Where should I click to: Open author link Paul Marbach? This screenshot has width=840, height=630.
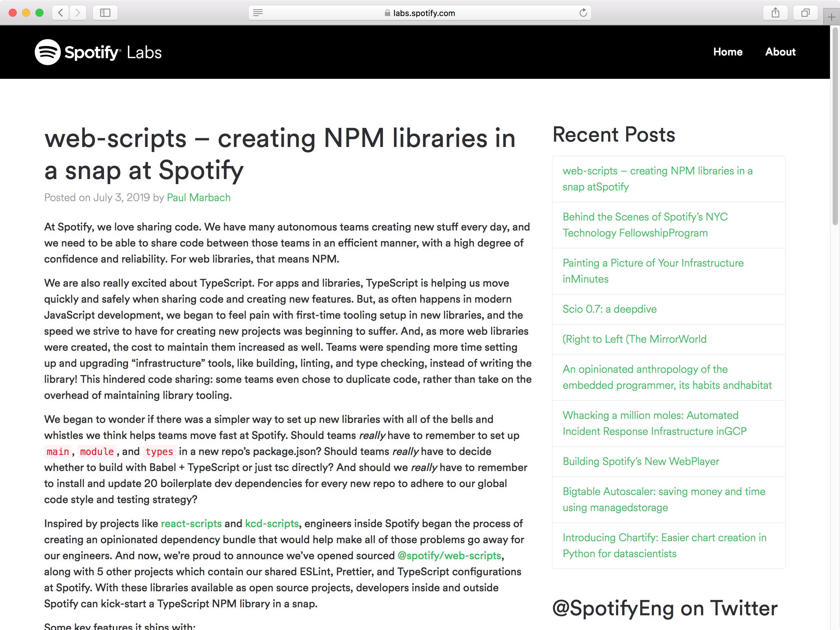tap(198, 197)
